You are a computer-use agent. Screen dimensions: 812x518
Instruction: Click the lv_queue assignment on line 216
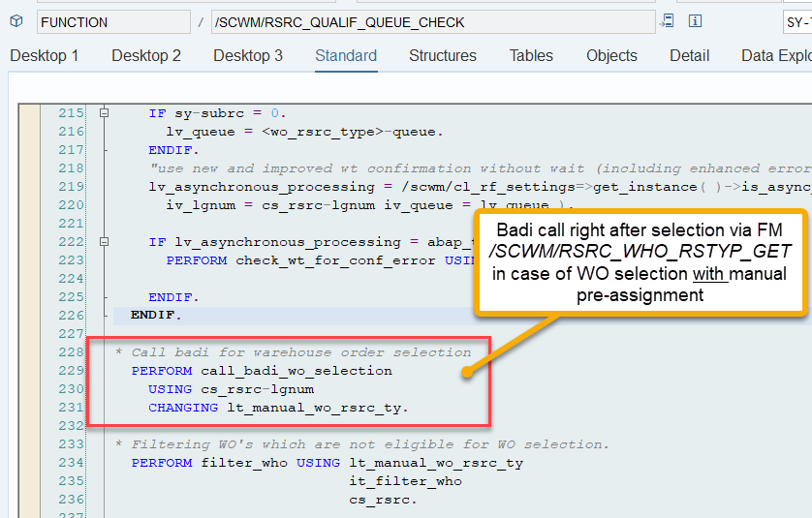[304, 132]
